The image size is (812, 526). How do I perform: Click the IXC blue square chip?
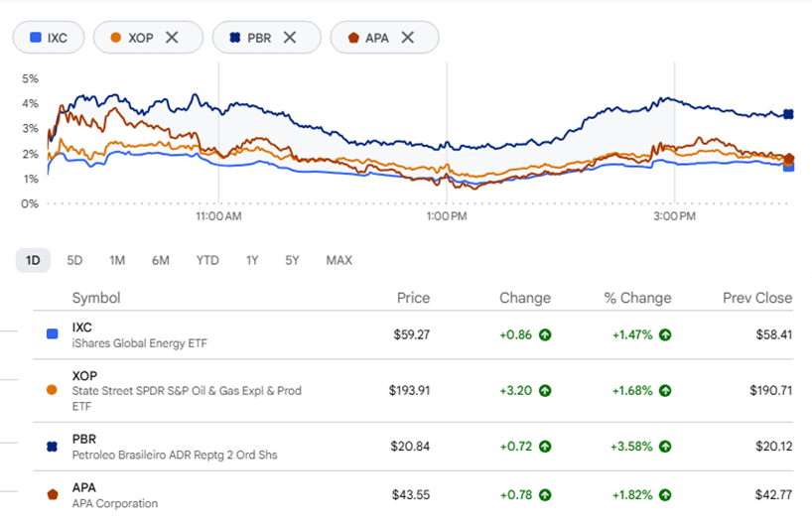[x=49, y=38]
